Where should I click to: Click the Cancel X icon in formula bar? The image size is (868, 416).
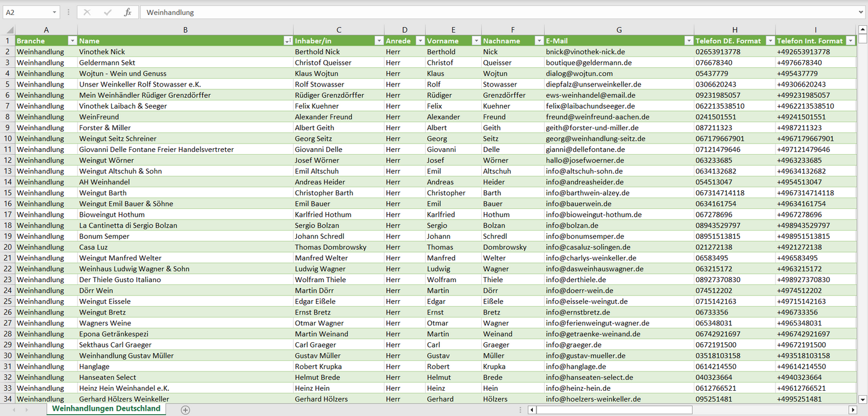click(x=87, y=12)
